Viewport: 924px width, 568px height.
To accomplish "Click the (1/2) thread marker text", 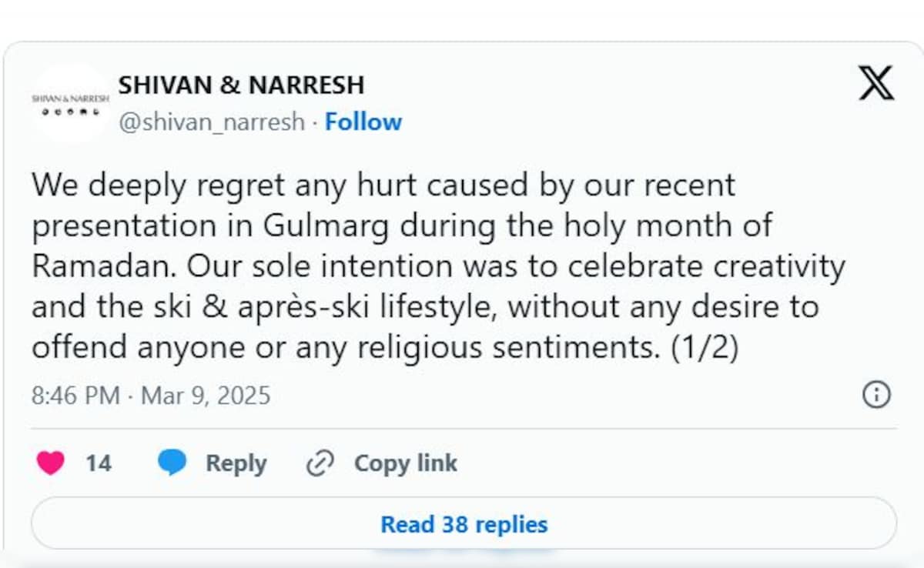I will (x=705, y=347).
